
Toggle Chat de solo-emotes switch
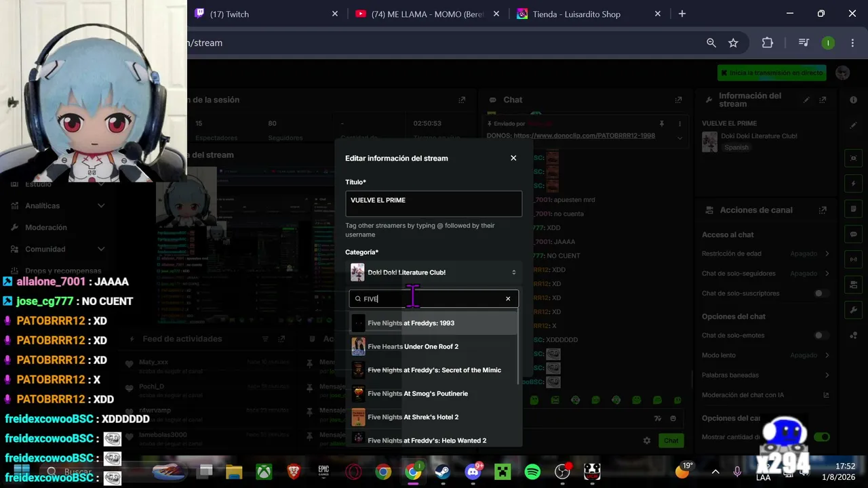point(822,335)
